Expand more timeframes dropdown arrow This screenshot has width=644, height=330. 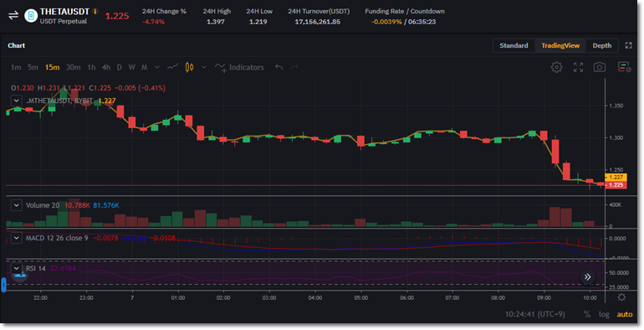tap(157, 67)
